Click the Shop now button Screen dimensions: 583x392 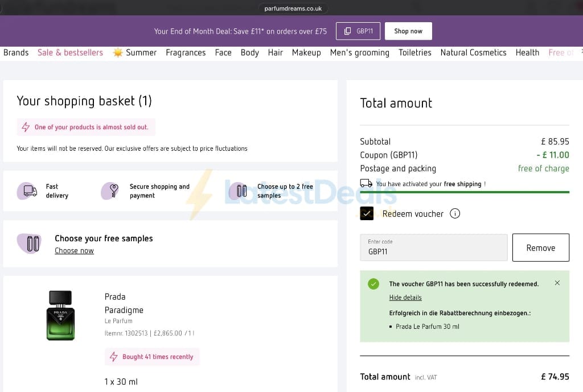(408, 31)
